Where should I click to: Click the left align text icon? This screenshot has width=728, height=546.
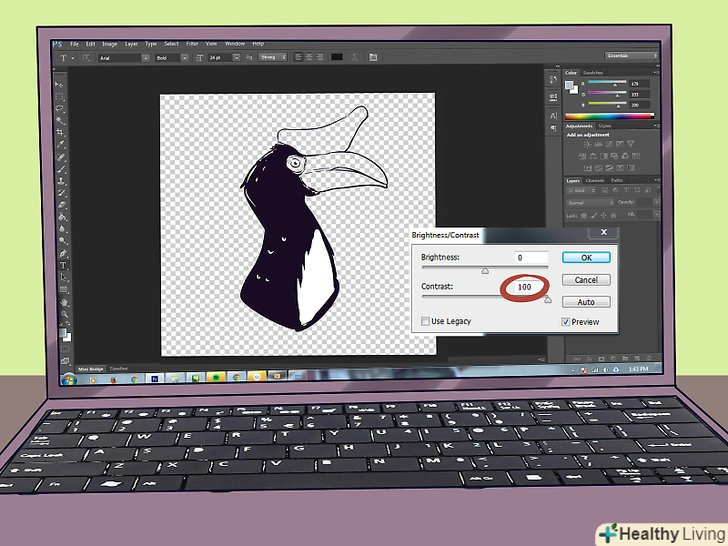pyautogui.click(x=299, y=57)
